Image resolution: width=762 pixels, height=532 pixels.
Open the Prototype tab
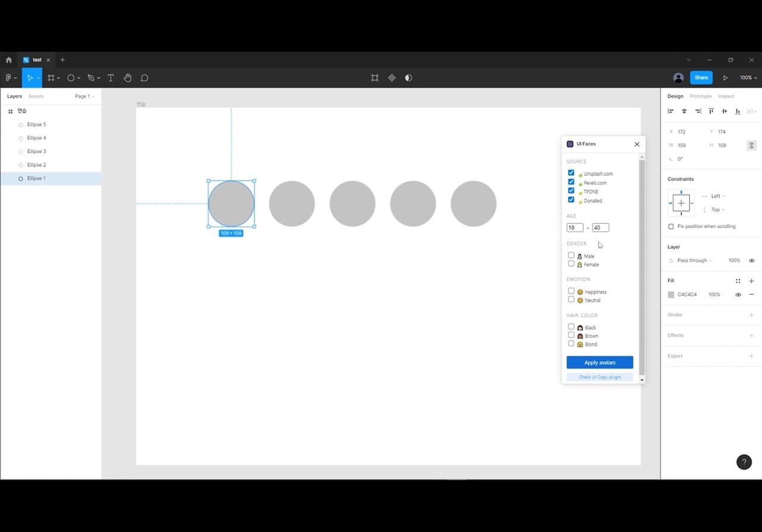701,96
